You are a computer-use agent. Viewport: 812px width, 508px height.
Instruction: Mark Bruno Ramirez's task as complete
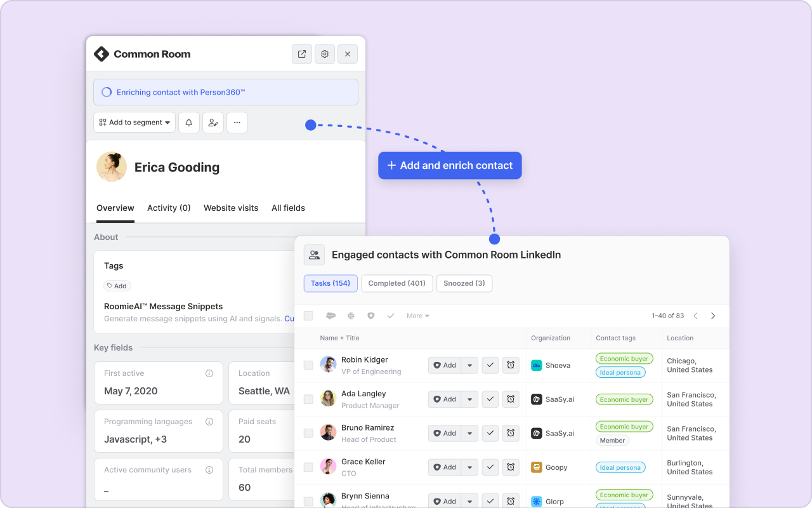coord(490,433)
